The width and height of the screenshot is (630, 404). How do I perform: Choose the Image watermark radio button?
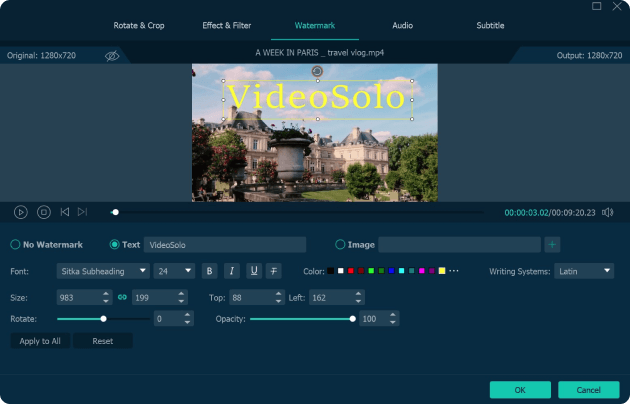point(340,244)
